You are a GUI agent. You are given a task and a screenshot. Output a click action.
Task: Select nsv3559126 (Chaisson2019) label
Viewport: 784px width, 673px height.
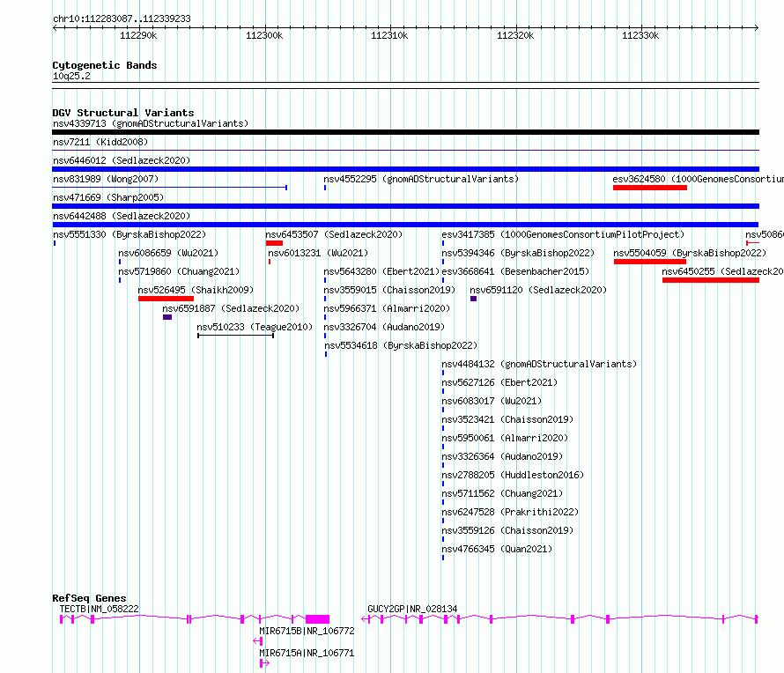507,530
